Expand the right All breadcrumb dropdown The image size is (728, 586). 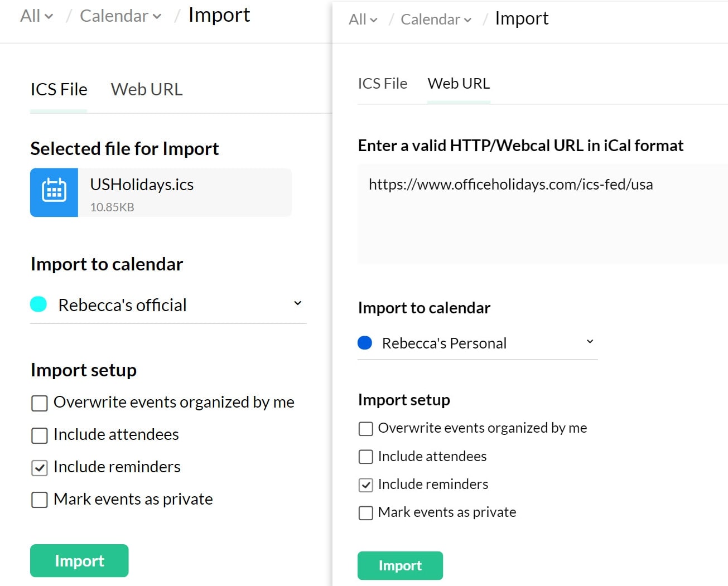point(363,20)
